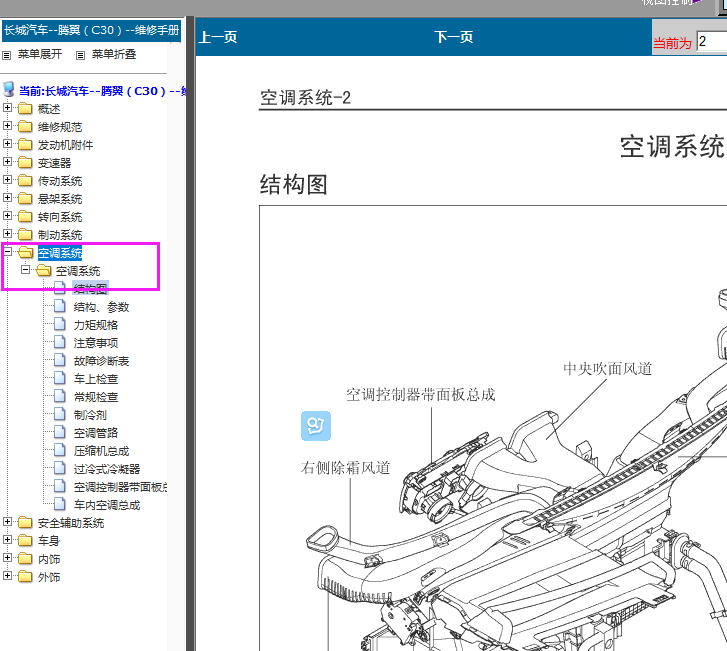The width and height of the screenshot is (727, 651).
Task: Click the 制动系统 folder icon
Action: pyautogui.click(x=25, y=235)
